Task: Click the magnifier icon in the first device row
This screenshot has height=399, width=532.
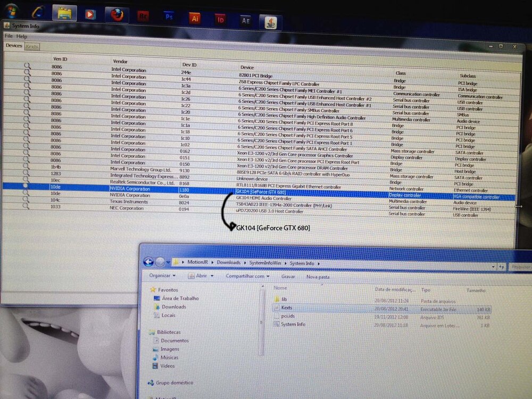Action: [x=27, y=66]
